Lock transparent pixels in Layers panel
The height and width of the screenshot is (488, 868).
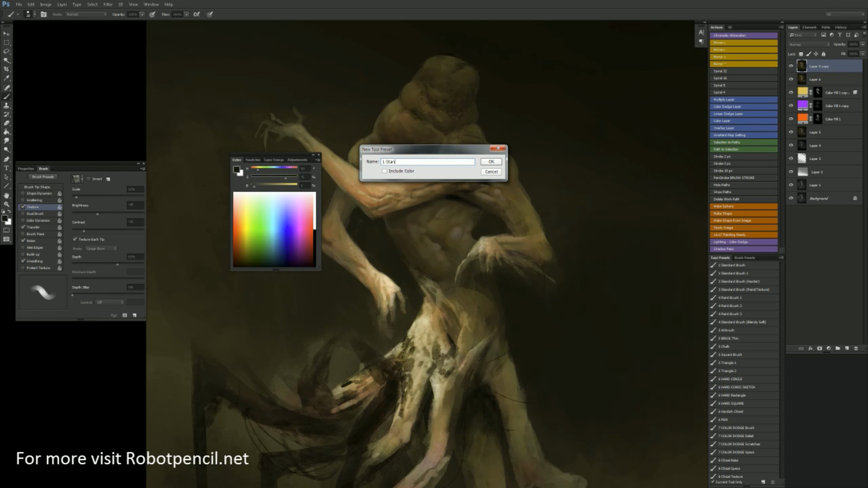(x=801, y=54)
